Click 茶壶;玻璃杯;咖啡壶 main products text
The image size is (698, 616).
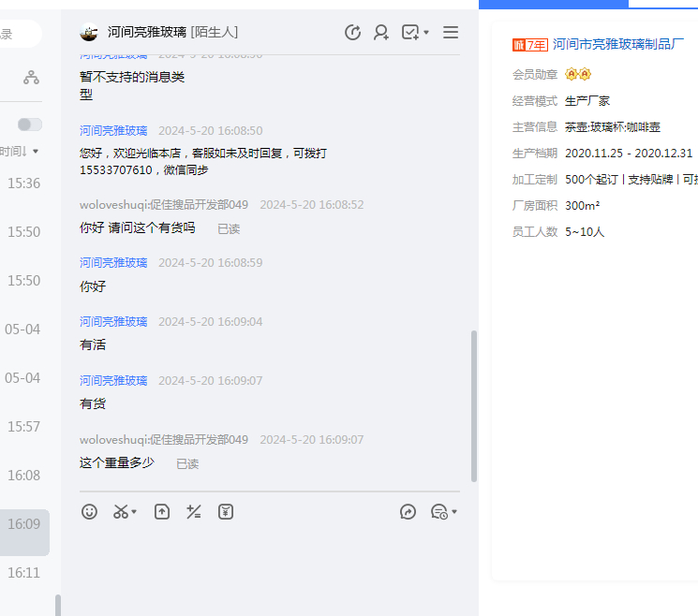pos(613,127)
